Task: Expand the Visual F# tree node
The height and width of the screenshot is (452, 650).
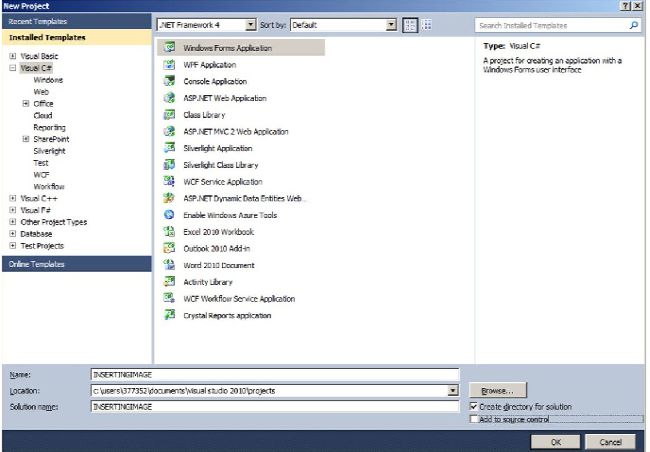Action: pos(13,210)
